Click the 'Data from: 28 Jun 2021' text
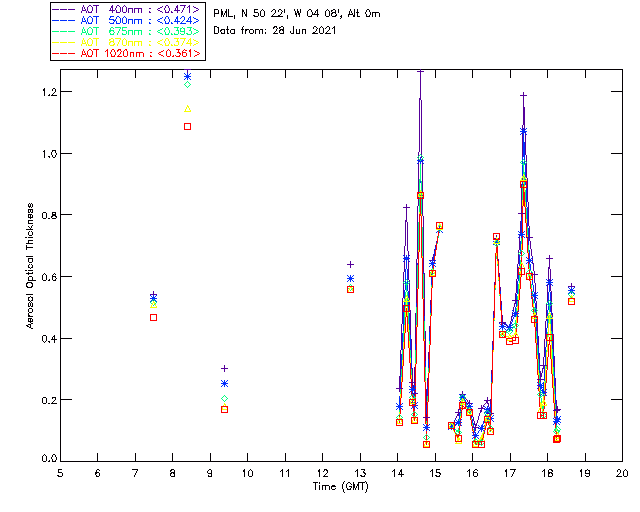The image size is (640, 512). click(275, 31)
